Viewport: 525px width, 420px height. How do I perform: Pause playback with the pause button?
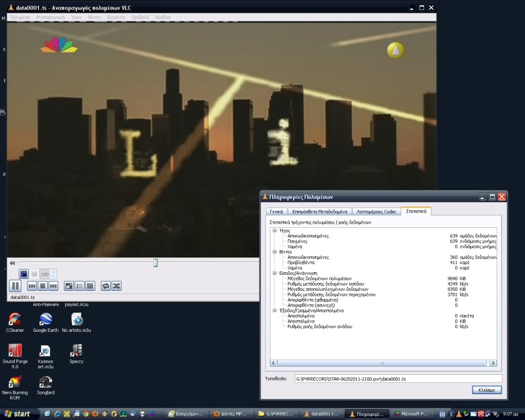tap(14, 286)
